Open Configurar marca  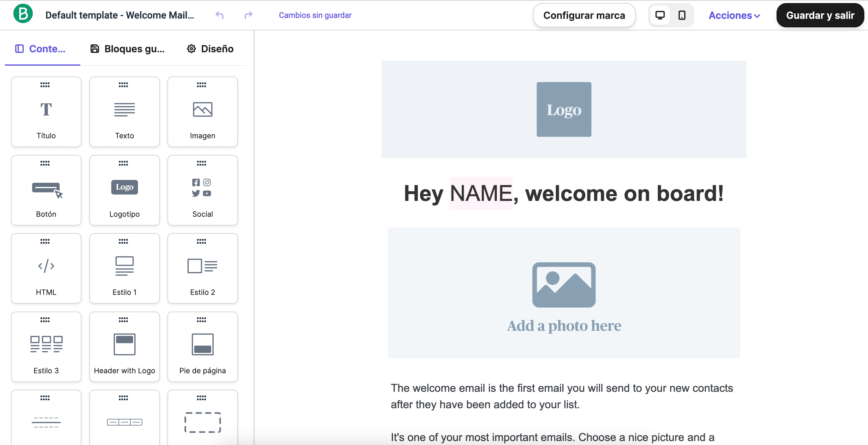(584, 16)
